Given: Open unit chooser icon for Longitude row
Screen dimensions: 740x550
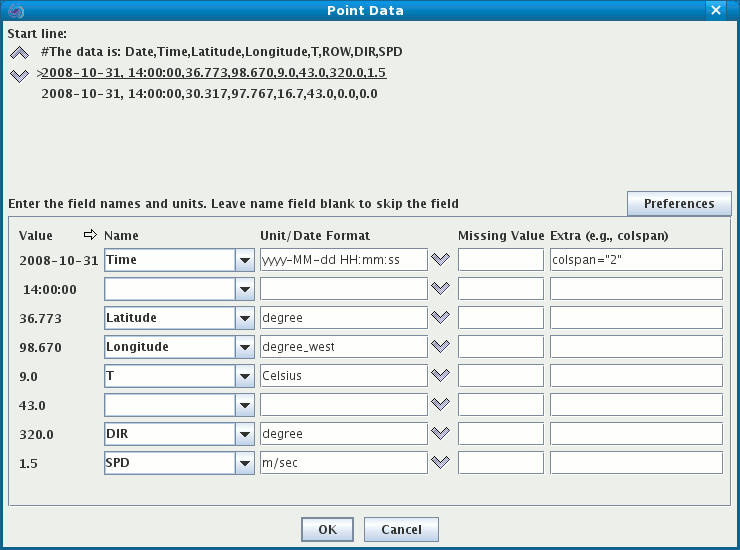Looking at the screenshot, I should pos(441,347).
